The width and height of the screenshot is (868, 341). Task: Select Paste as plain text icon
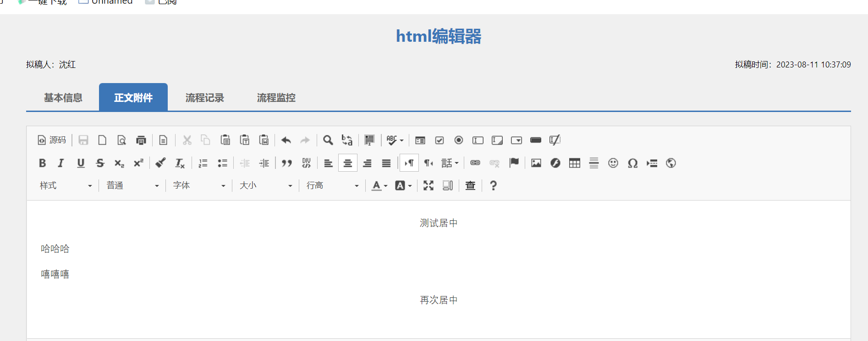pos(245,140)
